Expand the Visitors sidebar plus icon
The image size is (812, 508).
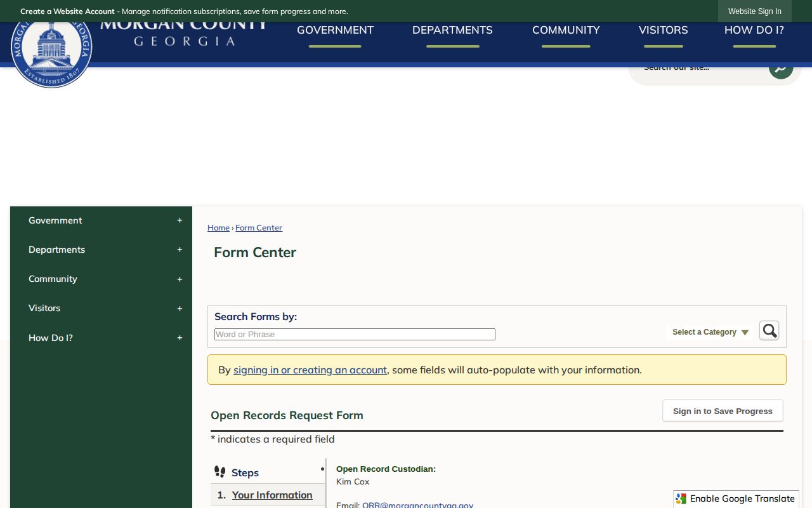[x=180, y=308]
